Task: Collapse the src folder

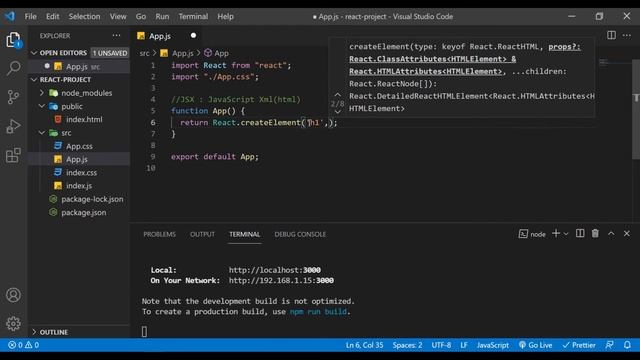Action: (x=42, y=133)
